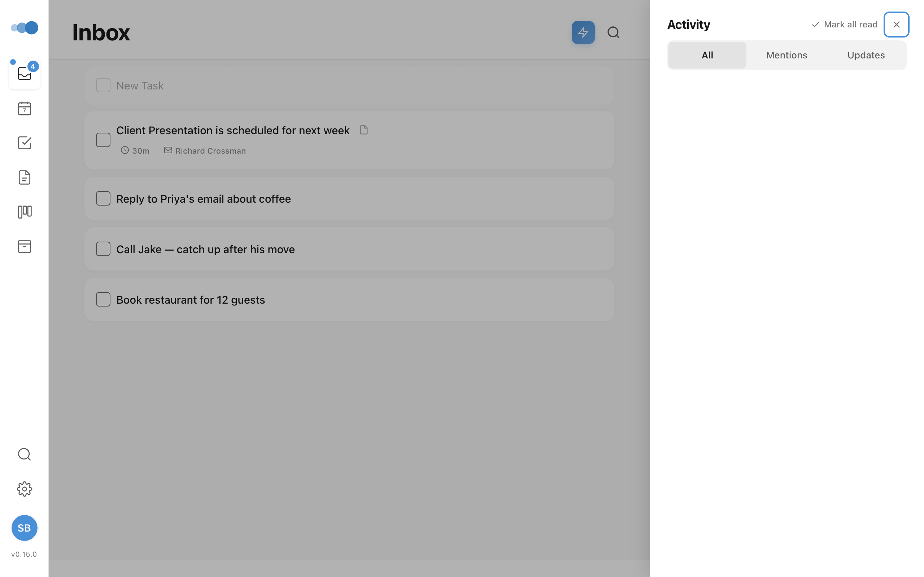Select the All activity tab

707,55
